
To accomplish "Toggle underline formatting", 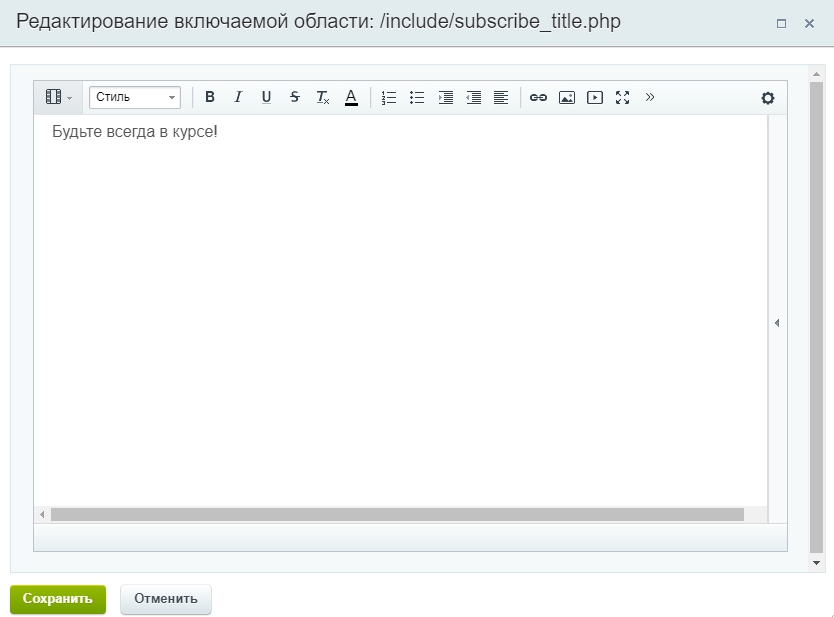I will point(266,97).
